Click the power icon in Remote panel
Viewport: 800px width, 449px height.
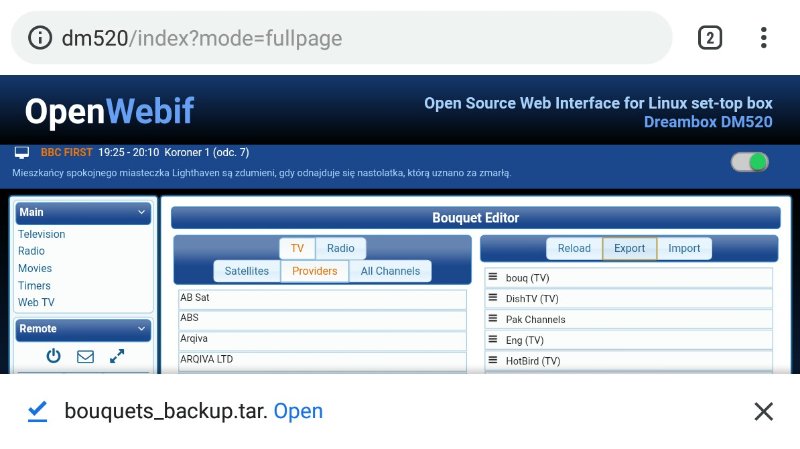pyautogui.click(x=54, y=356)
